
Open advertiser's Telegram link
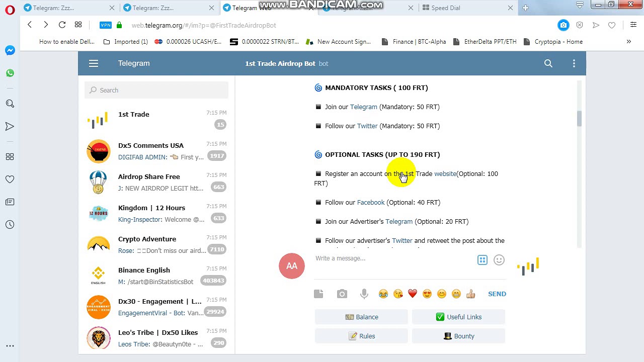coord(398,221)
